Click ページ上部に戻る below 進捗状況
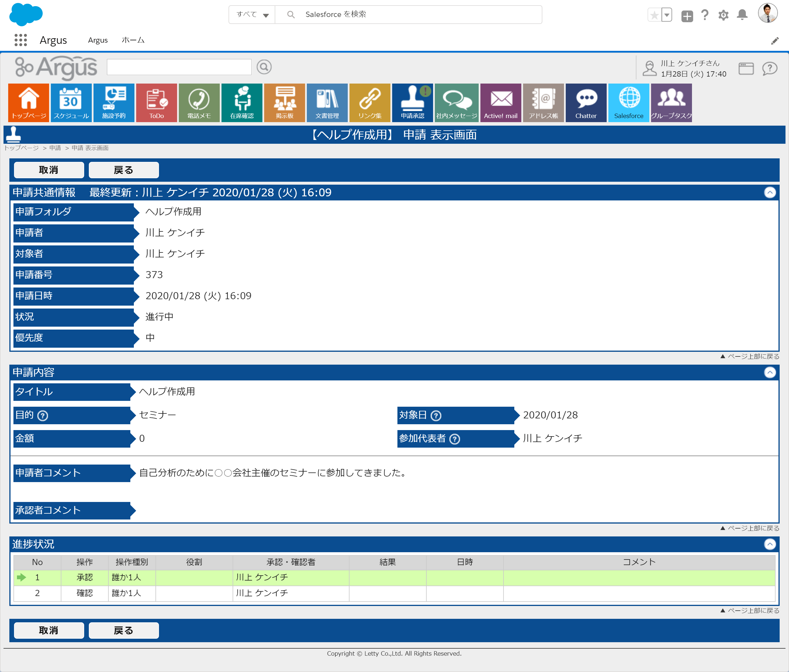 point(750,610)
